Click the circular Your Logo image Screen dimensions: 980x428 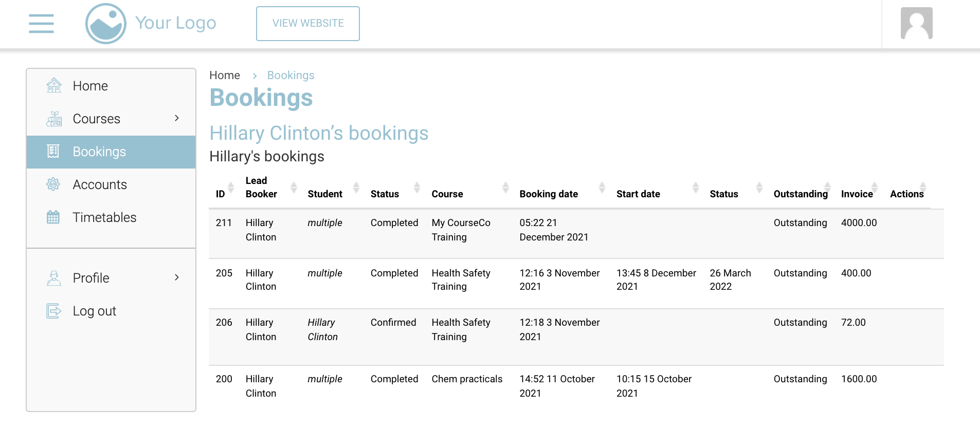tap(106, 24)
